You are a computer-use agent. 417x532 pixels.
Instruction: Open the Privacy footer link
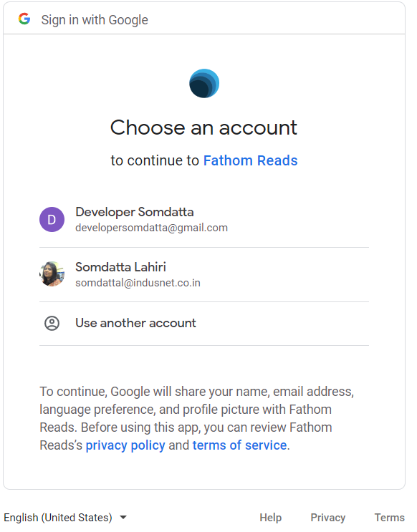(328, 518)
